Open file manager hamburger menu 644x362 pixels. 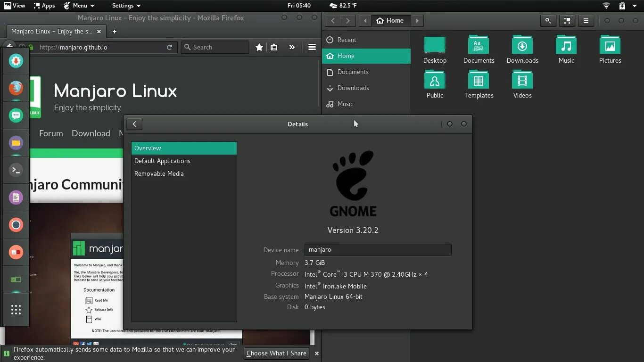tap(586, 21)
